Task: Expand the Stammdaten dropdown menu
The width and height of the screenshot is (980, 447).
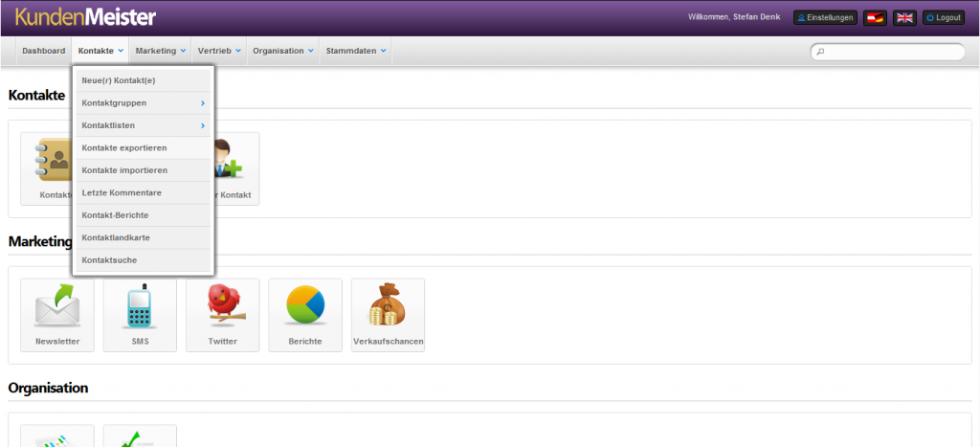Action: (x=356, y=51)
